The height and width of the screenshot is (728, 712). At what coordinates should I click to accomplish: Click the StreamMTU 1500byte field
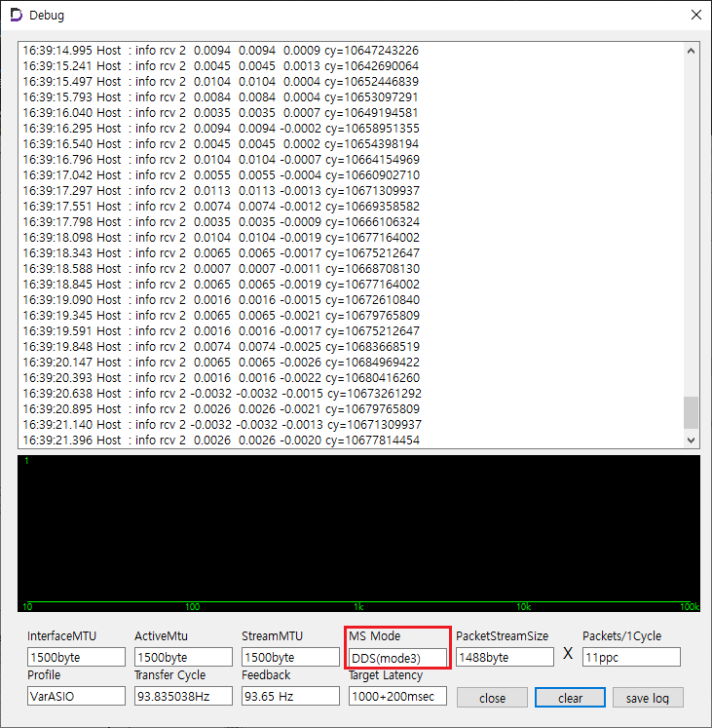tap(290, 657)
